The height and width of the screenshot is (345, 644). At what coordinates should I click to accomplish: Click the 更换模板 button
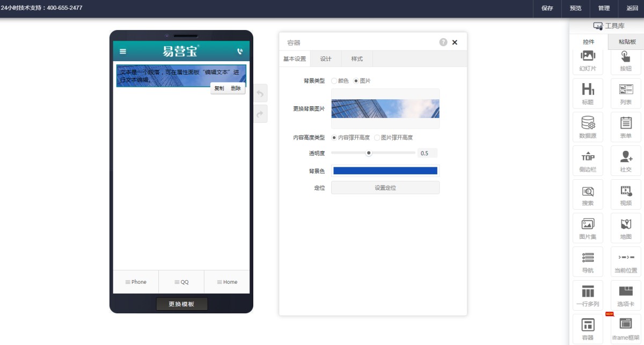coord(181,304)
